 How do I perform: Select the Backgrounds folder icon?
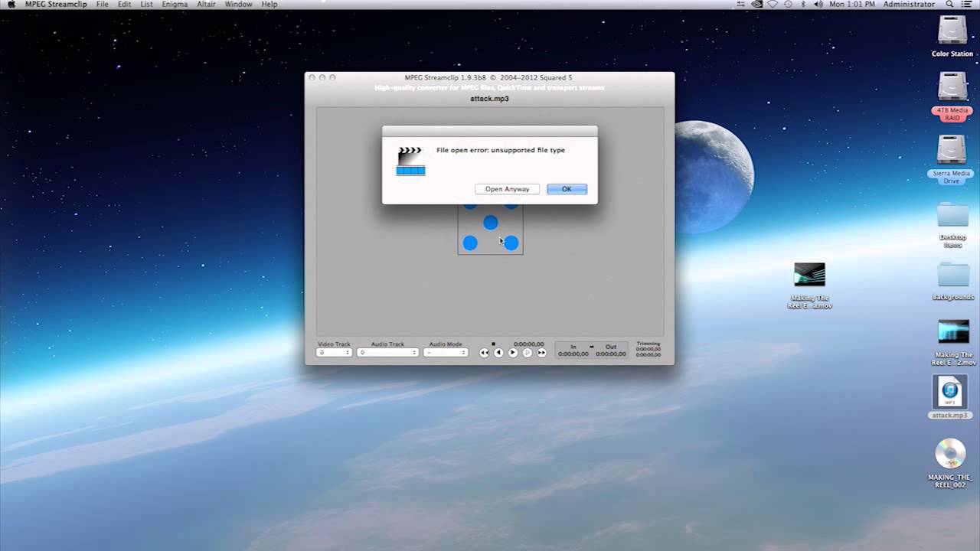tap(952, 275)
